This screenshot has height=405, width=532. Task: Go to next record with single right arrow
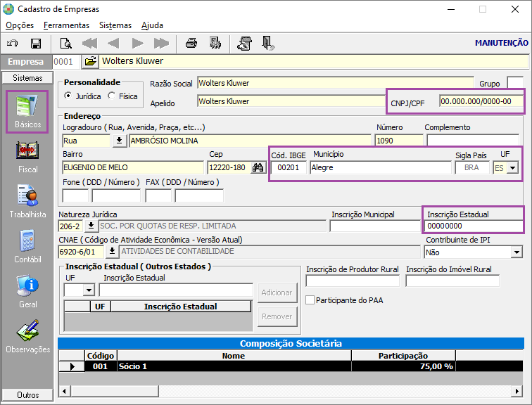pos(137,44)
